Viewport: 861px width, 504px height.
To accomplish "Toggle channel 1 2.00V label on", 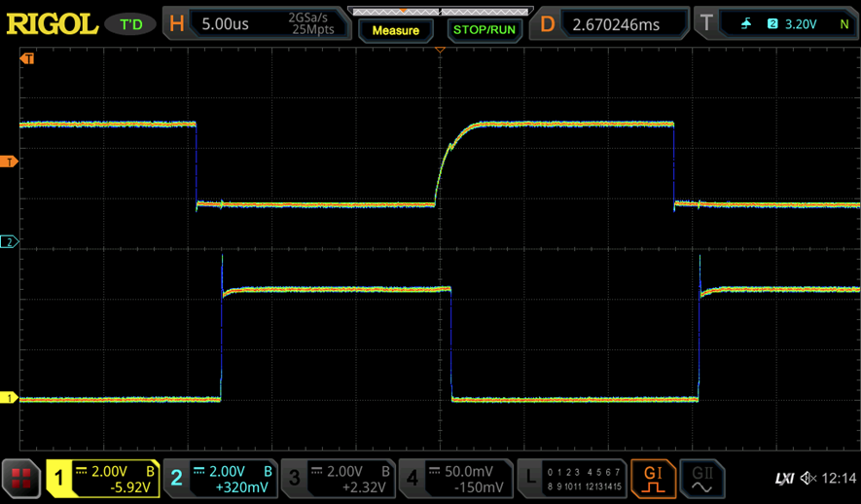I will click(x=103, y=478).
